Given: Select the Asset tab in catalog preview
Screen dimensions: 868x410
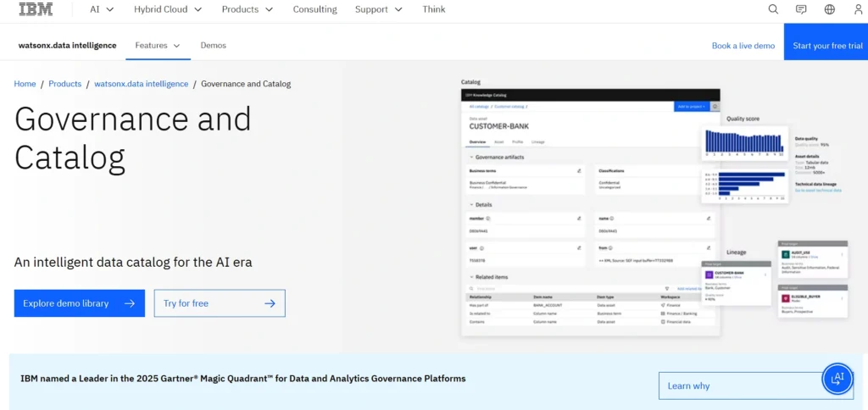Looking at the screenshot, I should (x=498, y=142).
